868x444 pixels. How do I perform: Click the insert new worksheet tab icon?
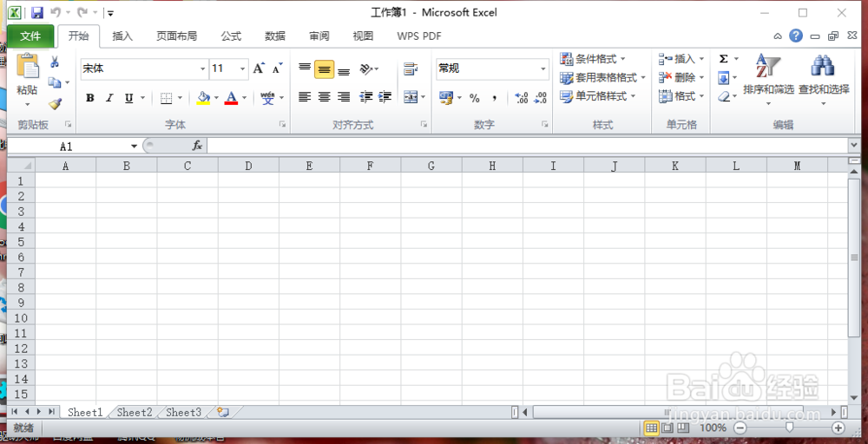pyautogui.click(x=223, y=412)
